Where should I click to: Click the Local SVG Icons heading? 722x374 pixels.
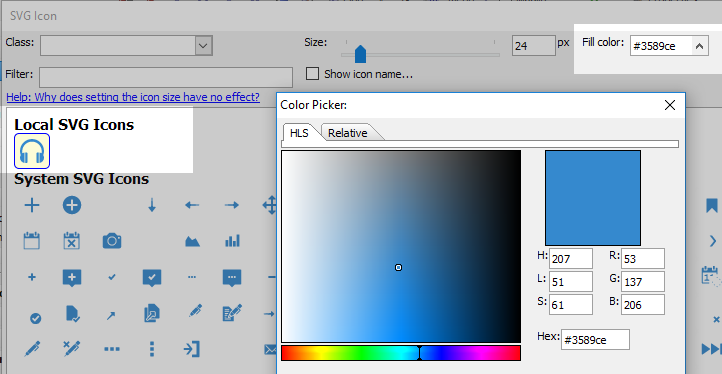click(74, 124)
